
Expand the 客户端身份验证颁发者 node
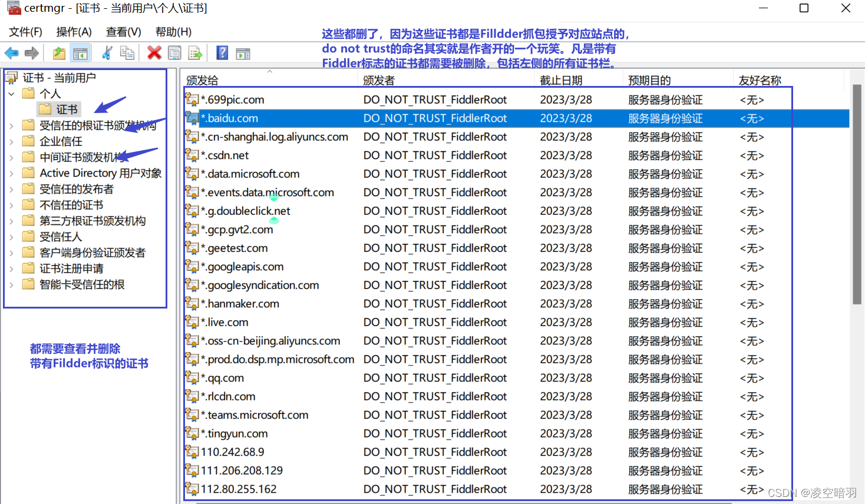tap(11, 252)
